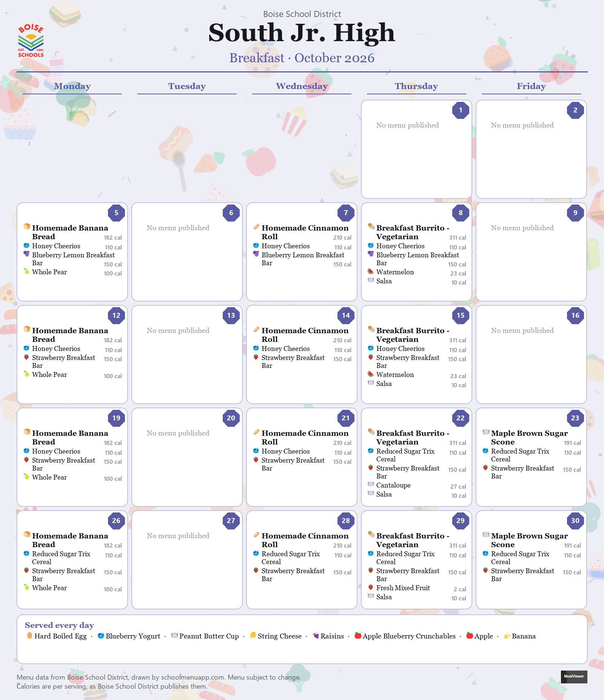Click the Banana icon in Served every day
This screenshot has height=700, width=604.
pyautogui.click(x=507, y=635)
